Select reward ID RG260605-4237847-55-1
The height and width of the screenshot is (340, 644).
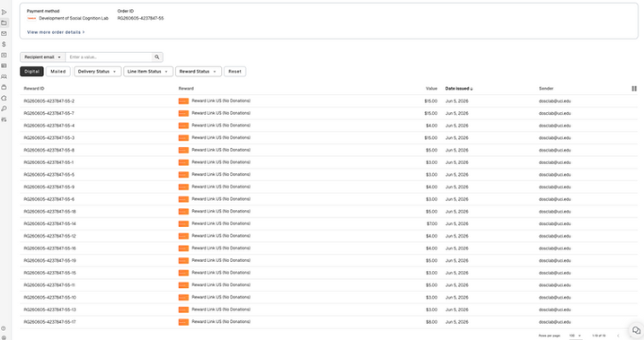pyautogui.click(x=49, y=162)
